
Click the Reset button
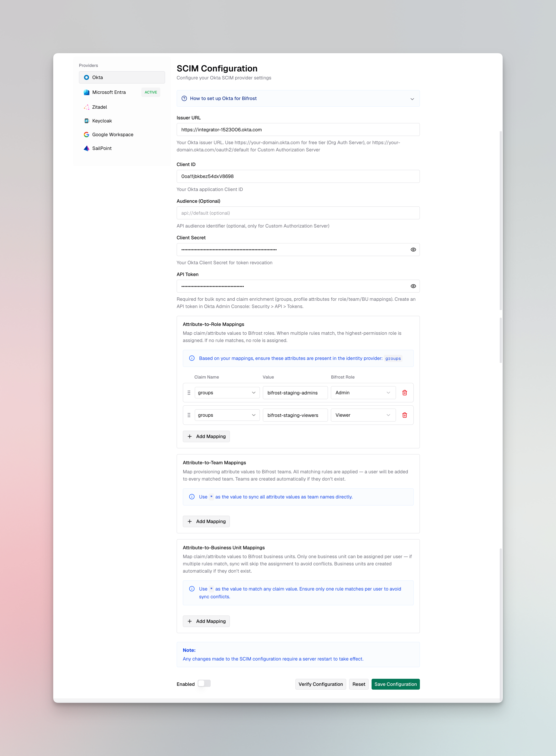[x=359, y=684]
